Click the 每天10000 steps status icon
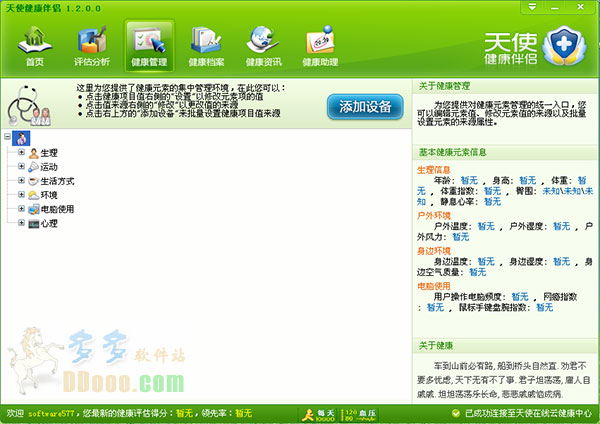Image resolution: width=600 pixels, height=424 pixels. (318, 415)
